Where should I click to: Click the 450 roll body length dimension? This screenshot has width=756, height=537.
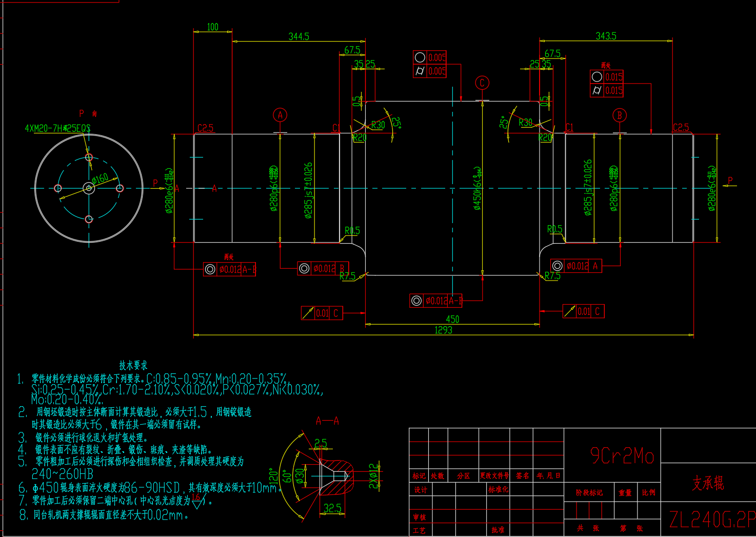[x=452, y=319]
